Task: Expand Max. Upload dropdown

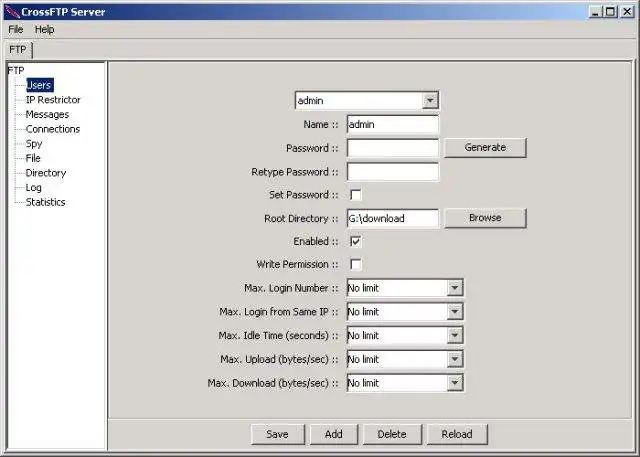Action: pos(455,359)
